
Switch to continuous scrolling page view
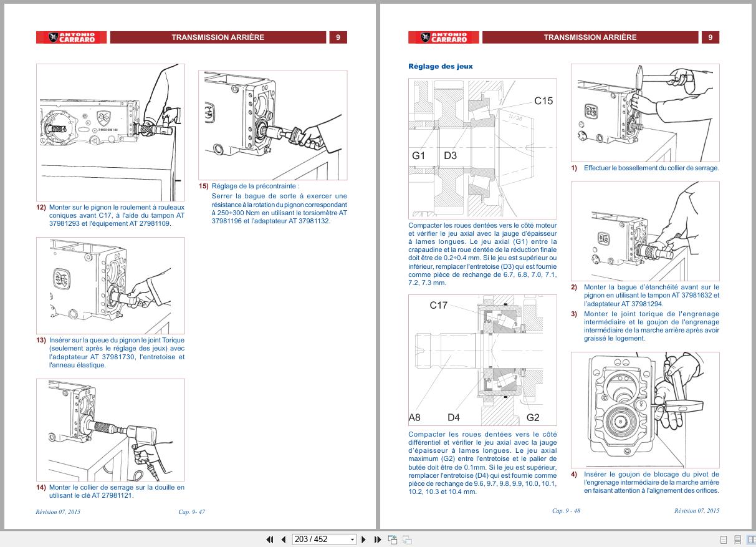click(x=738, y=540)
